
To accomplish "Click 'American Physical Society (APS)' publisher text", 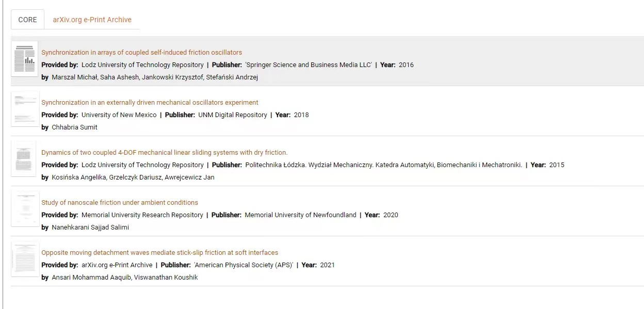I will tap(244, 265).
